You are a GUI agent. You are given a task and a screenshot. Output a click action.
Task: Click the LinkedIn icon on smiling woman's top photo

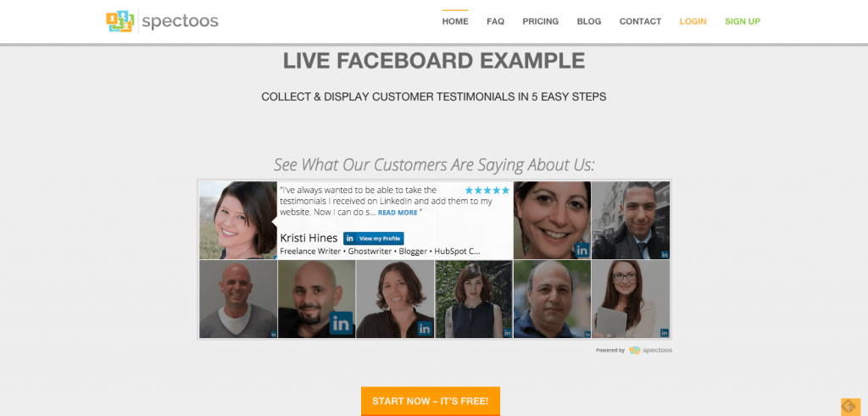(581, 250)
